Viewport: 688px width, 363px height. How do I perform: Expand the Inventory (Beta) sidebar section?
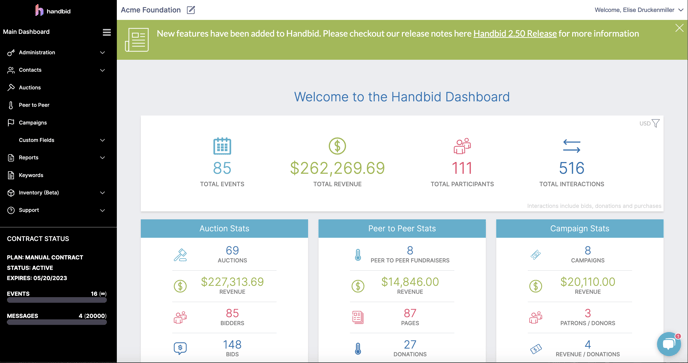[x=56, y=193]
